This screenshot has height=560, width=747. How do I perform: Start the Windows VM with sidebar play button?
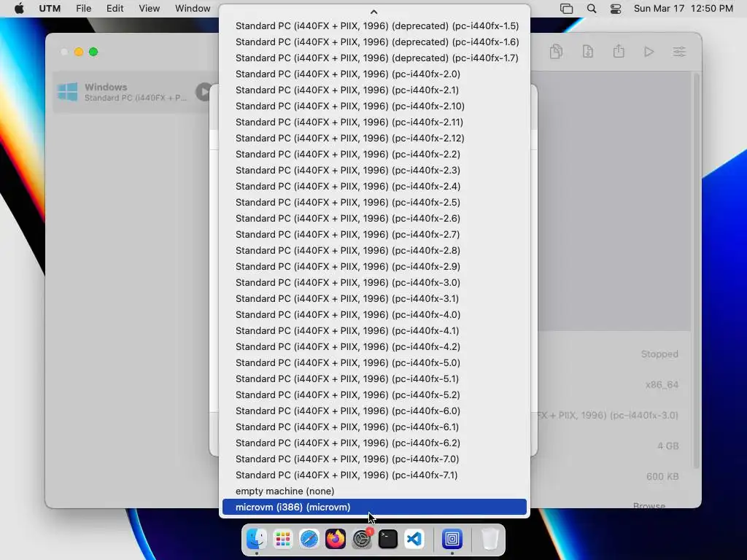click(x=204, y=92)
